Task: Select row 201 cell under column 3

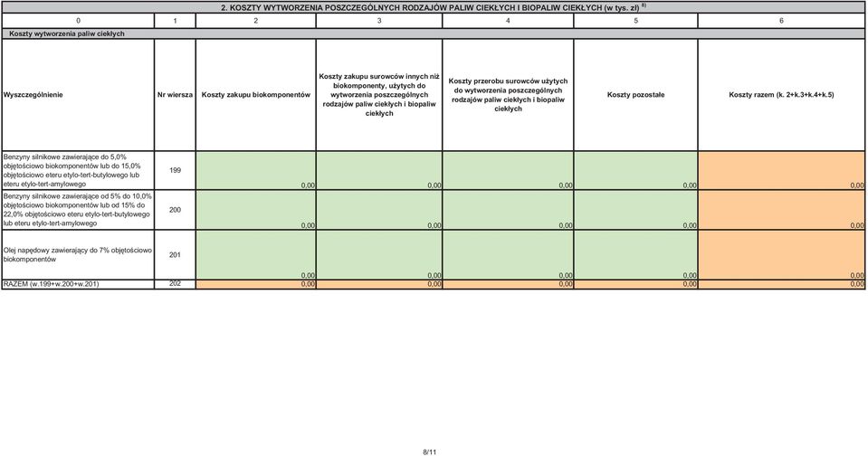Action: coord(379,254)
